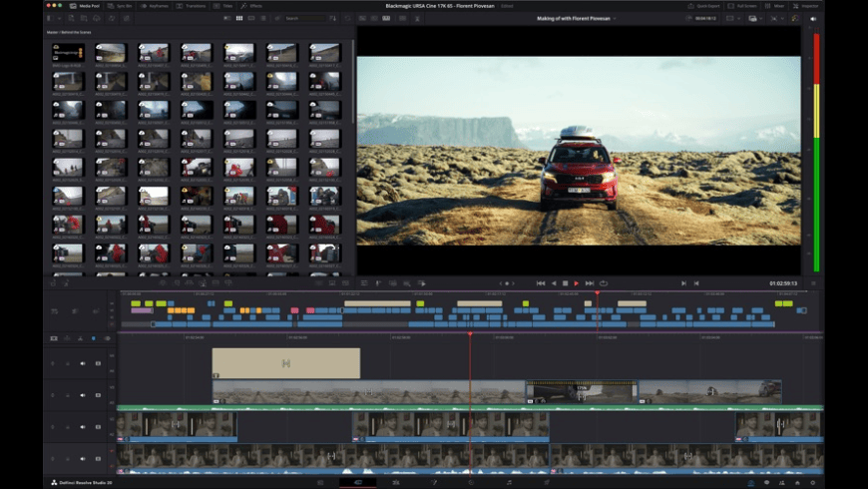Click Quick Export button
This screenshot has width=868, height=489.
tap(703, 6)
